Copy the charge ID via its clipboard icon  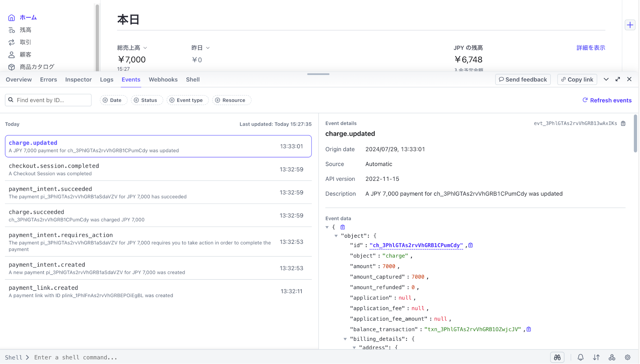pyautogui.click(x=471, y=245)
